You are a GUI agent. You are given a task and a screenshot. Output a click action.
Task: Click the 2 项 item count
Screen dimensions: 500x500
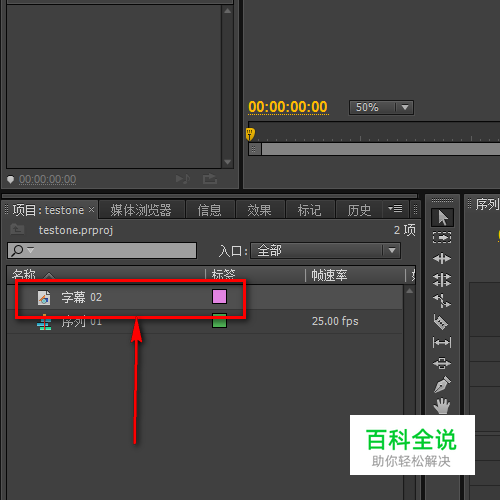point(405,230)
